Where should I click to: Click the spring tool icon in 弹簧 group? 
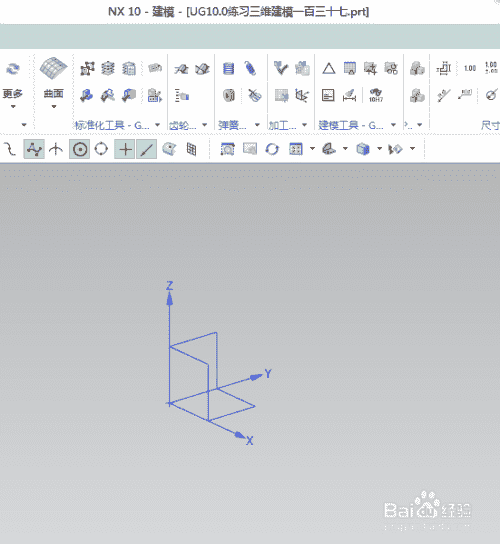(250, 68)
